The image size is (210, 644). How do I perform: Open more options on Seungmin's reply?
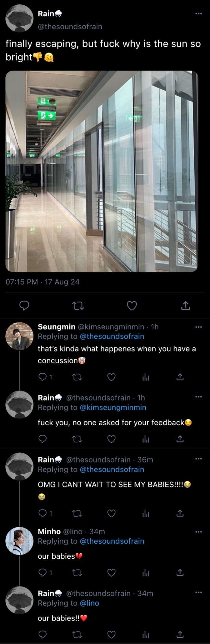[199, 327]
